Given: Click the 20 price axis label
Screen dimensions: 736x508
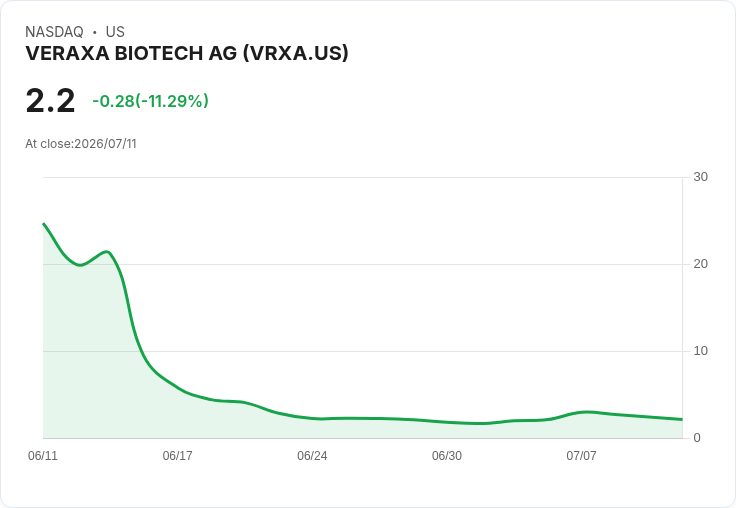Looking at the screenshot, I should pyautogui.click(x=700, y=264).
